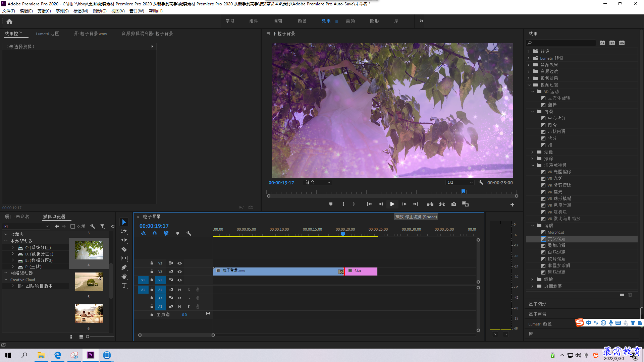
Task: Open the 窗口 menu
Action: (137, 11)
